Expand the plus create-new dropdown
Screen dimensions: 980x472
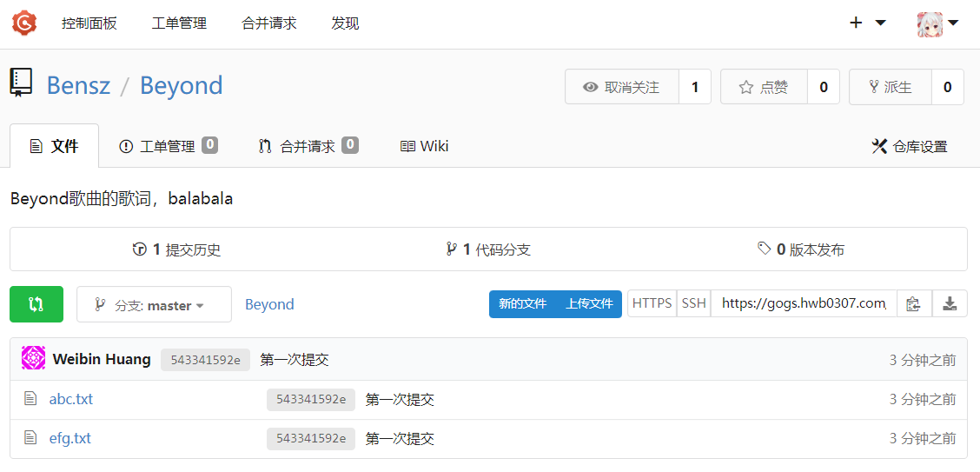[868, 23]
